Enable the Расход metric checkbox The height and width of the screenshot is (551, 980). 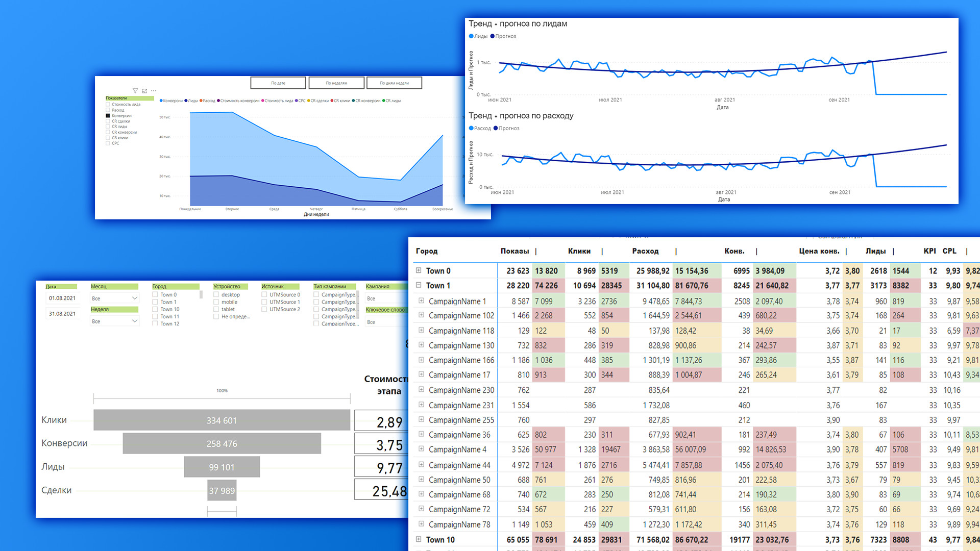108,110
